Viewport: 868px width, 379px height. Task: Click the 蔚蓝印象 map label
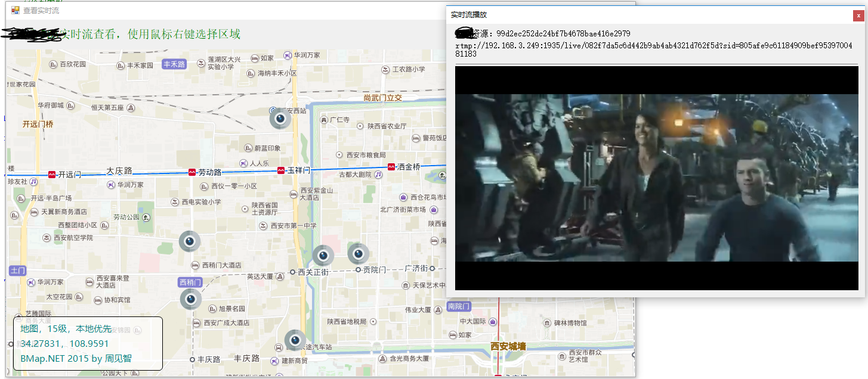pos(267,148)
